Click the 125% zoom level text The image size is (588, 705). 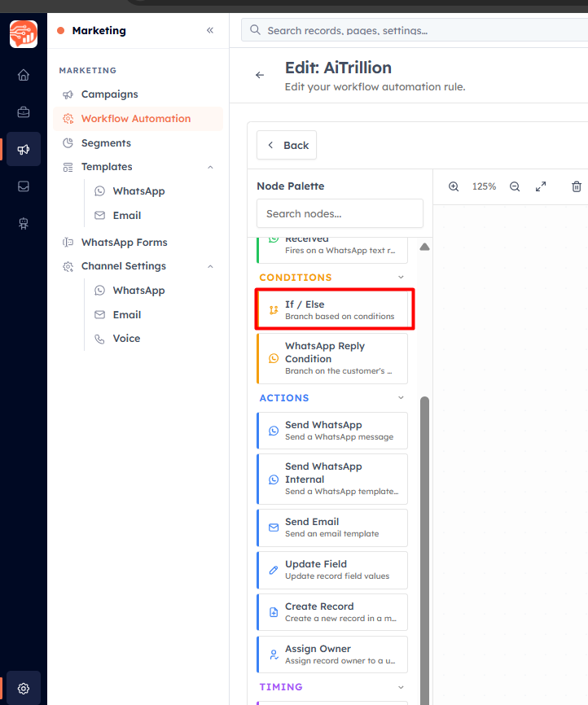484,186
